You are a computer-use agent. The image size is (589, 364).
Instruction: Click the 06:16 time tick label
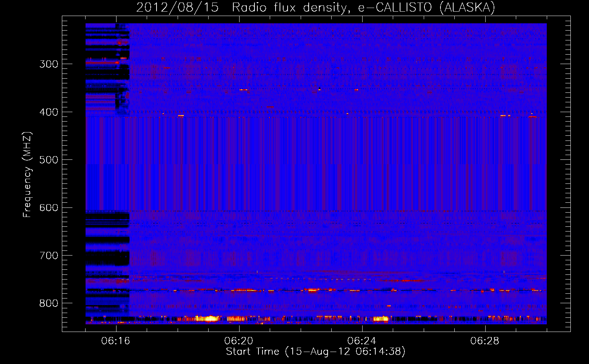[x=116, y=341]
